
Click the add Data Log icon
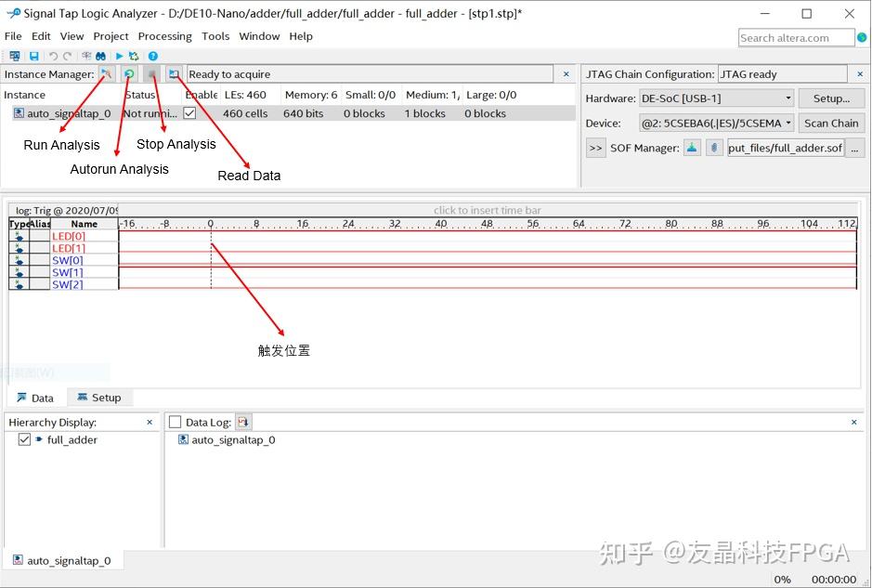pyautogui.click(x=243, y=421)
